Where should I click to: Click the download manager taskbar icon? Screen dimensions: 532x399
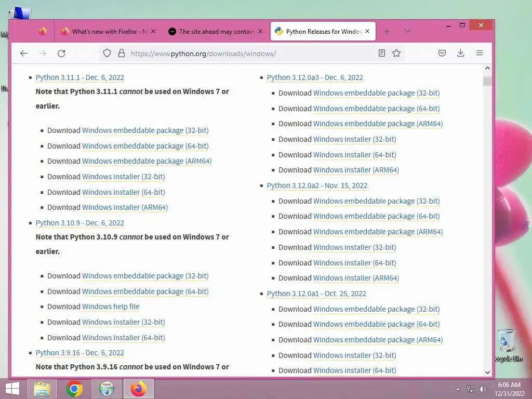pyautogui.click(x=107, y=389)
